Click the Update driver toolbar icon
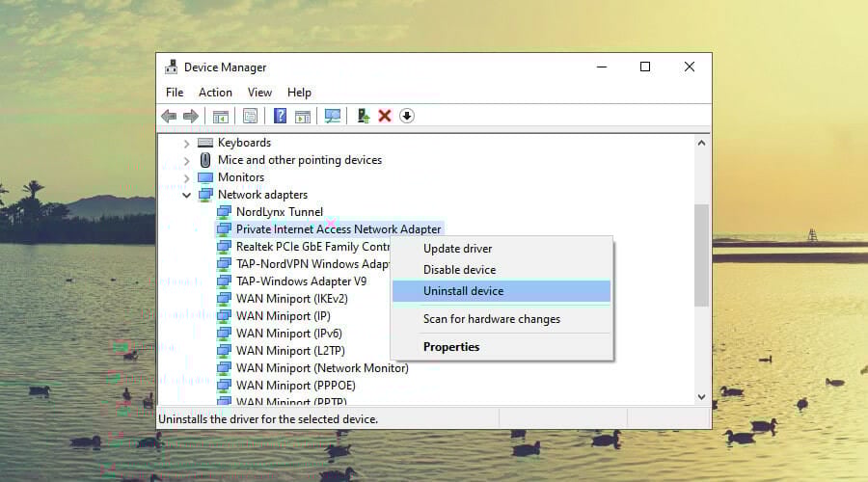Image resolution: width=868 pixels, height=482 pixels. (364, 116)
